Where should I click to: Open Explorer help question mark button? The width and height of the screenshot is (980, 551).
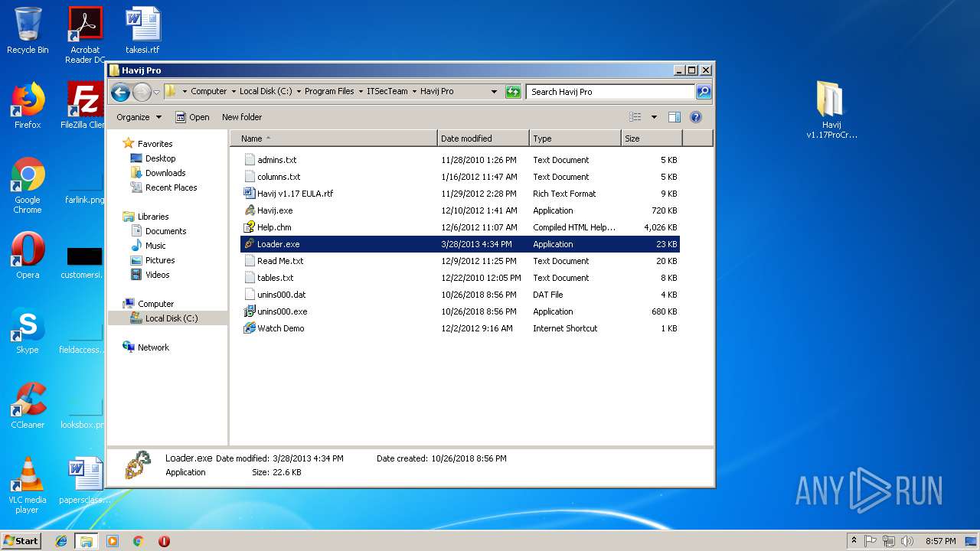click(x=696, y=117)
